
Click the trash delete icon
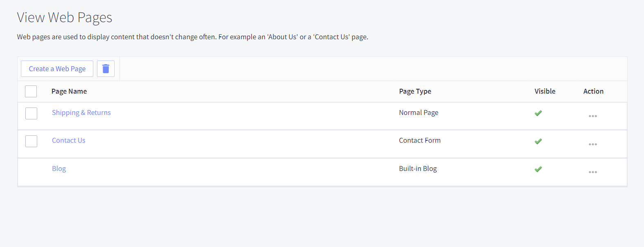coord(106,69)
